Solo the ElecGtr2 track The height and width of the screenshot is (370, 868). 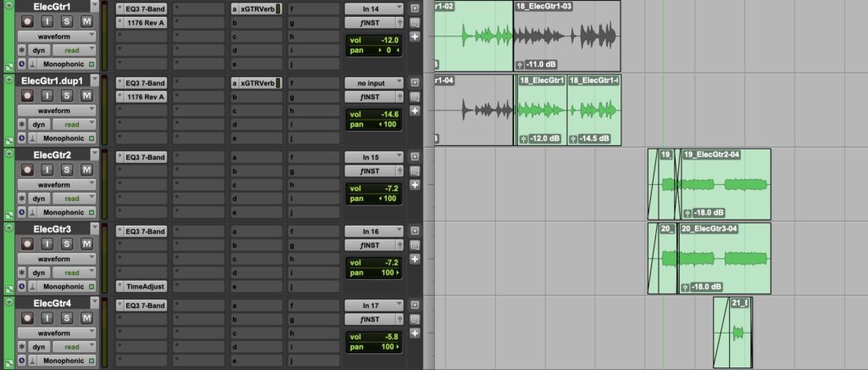click(x=66, y=171)
